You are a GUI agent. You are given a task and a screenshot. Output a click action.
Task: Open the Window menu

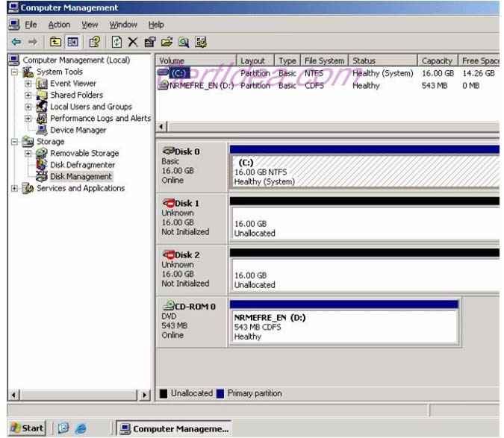123,25
